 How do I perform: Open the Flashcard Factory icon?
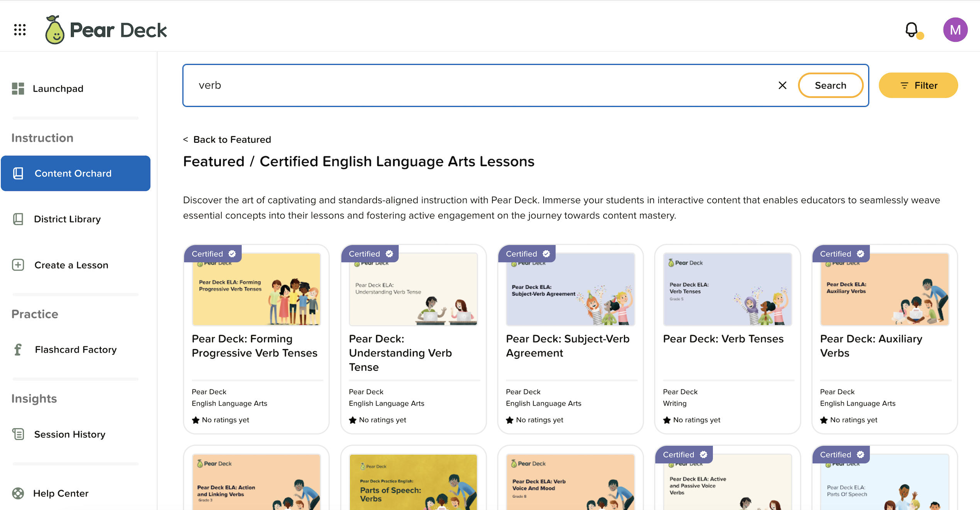click(17, 350)
